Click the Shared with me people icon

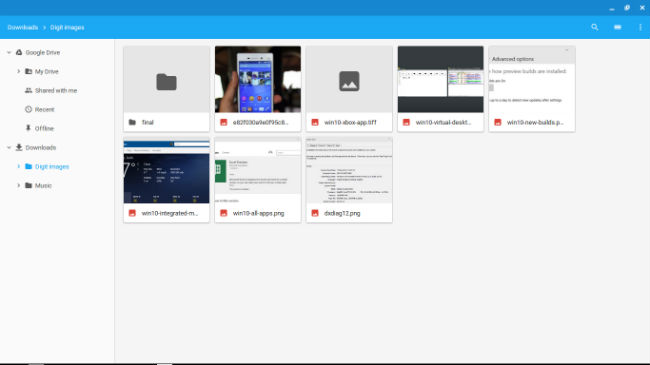(x=28, y=90)
